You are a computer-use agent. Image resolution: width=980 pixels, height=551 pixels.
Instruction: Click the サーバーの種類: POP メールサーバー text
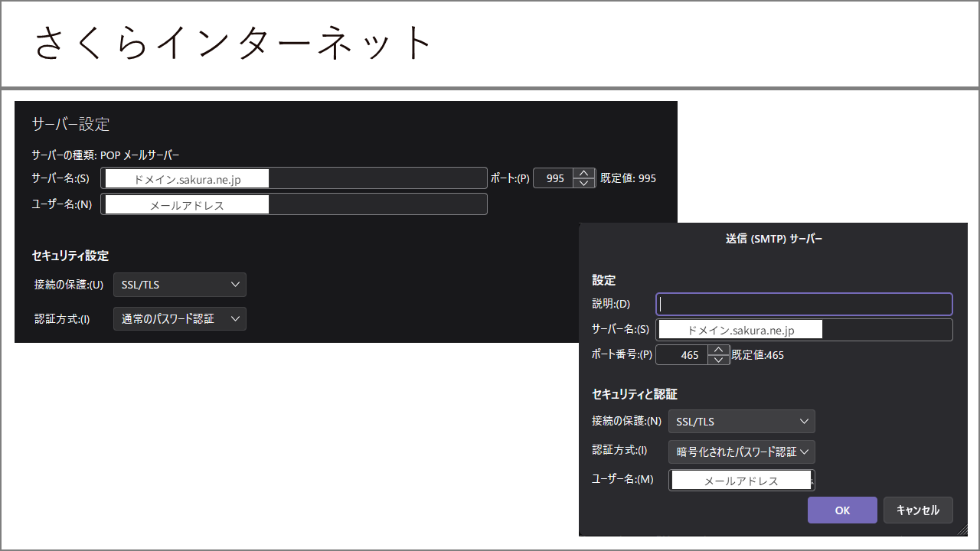click(x=106, y=155)
